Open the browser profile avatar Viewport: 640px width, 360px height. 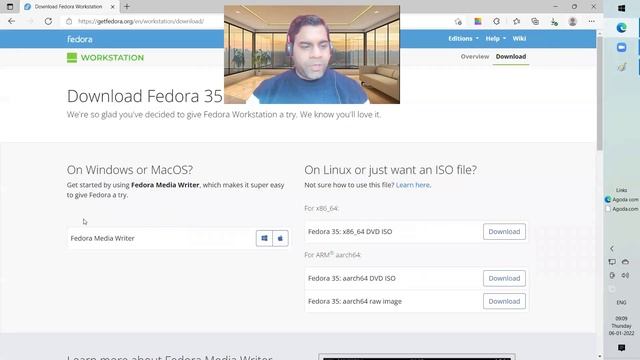coord(573,21)
